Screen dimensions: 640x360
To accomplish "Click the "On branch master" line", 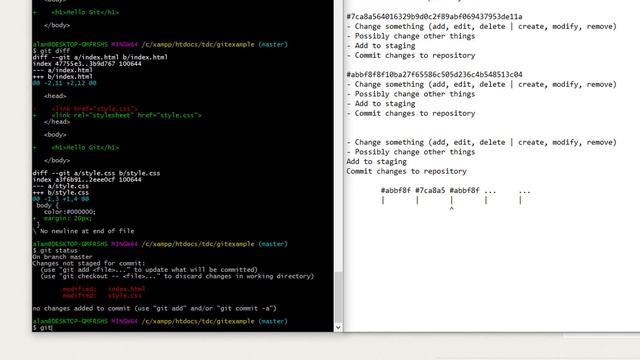I will [x=62, y=257].
